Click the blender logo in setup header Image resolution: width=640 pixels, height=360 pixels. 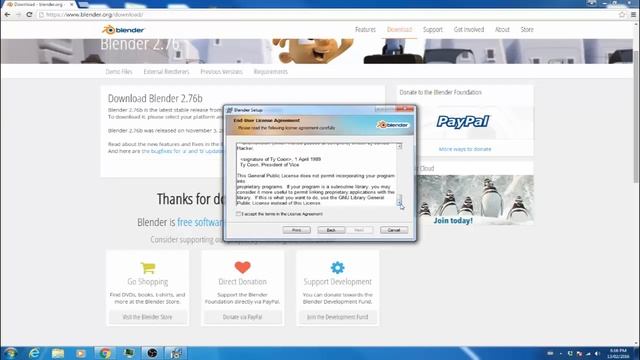coord(392,125)
